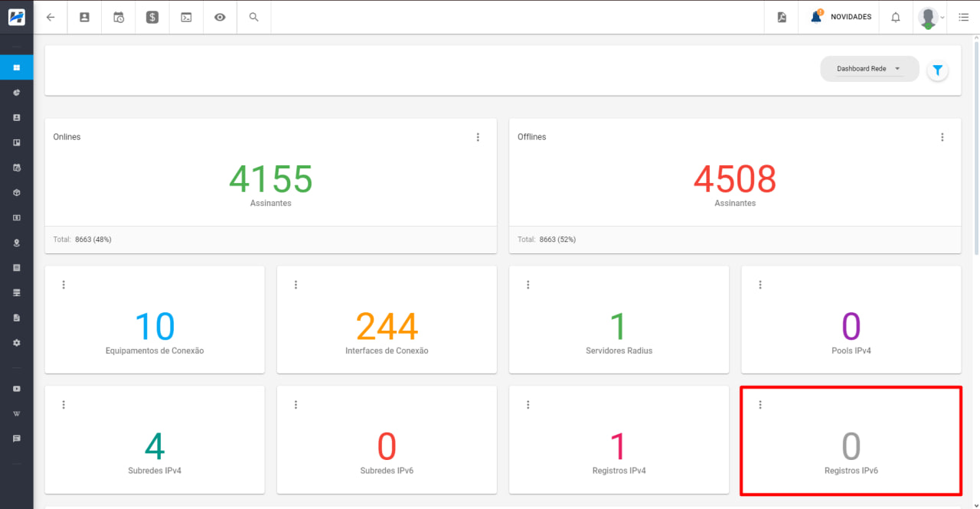
Task: Open Subredes IPv6 card options menu
Action: coord(296,405)
